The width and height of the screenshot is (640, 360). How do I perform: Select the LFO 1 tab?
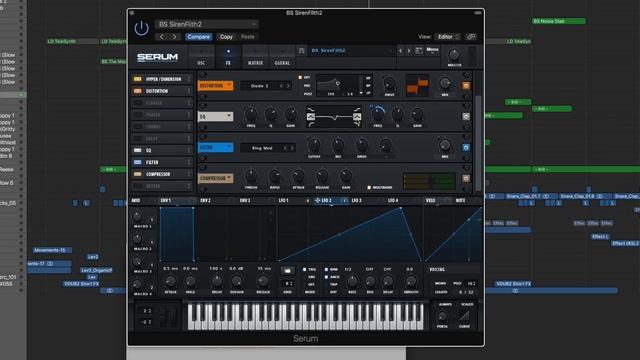[284, 200]
